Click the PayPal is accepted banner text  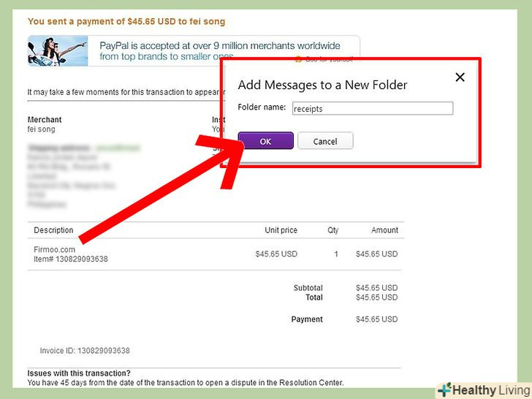coord(219,51)
